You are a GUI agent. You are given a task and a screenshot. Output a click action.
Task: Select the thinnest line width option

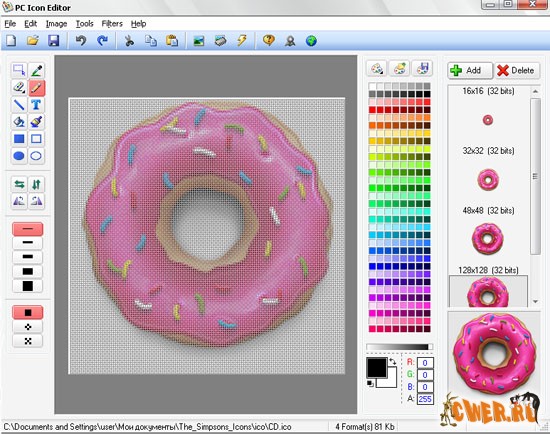pyautogui.click(x=28, y=229)
